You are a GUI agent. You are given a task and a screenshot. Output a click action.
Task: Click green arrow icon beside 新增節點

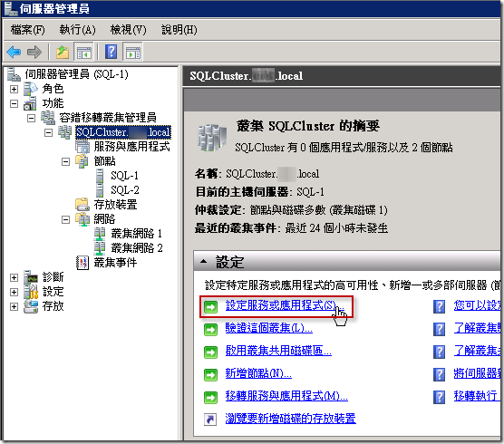pos(211,374)
